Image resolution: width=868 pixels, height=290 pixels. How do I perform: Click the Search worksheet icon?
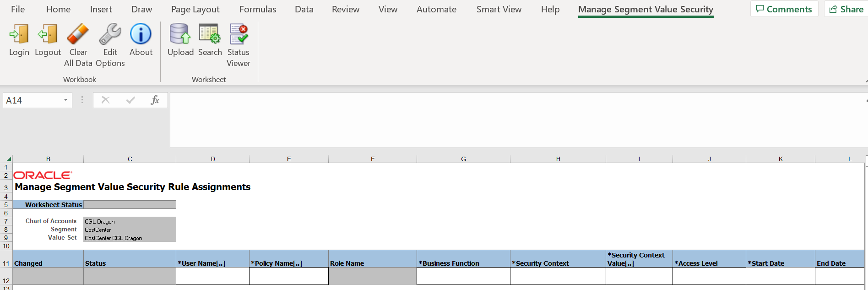tap(210, 34)
